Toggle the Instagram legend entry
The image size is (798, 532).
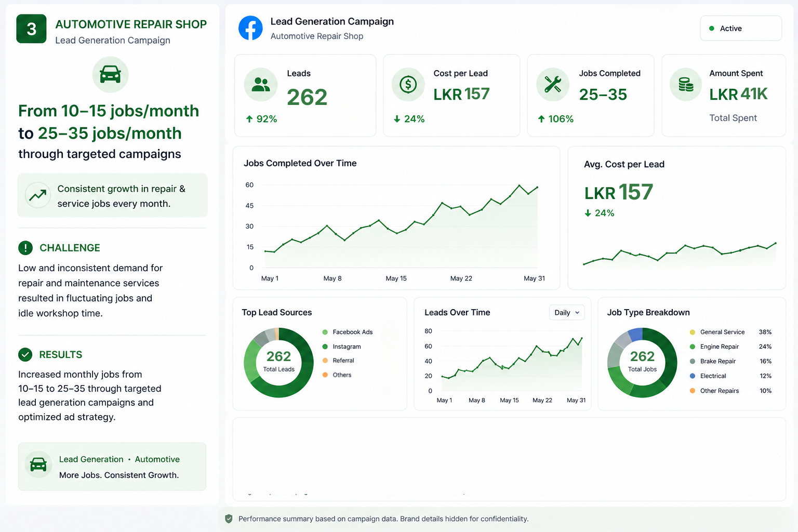click(341, 347)
